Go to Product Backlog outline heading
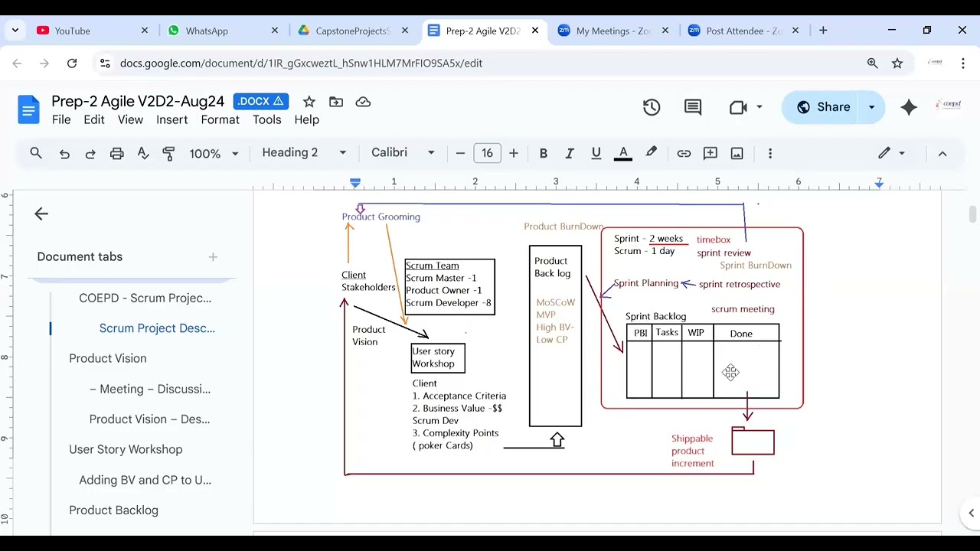Image resolution: width=980 pixels, height=551 pixels. point(113,510)
